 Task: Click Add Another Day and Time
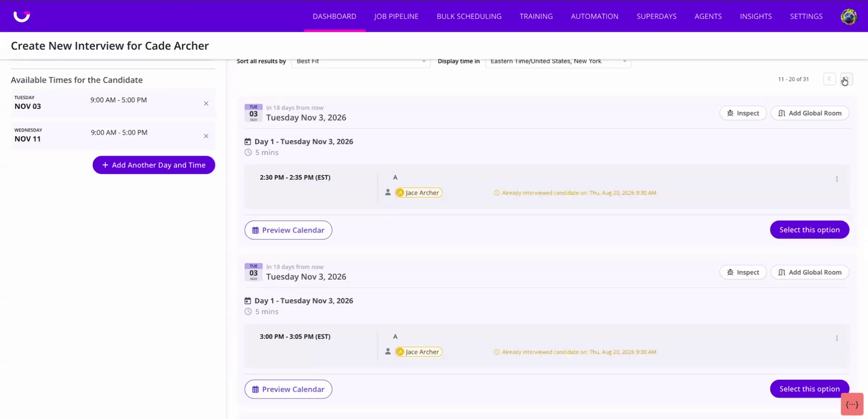point(154,165)
